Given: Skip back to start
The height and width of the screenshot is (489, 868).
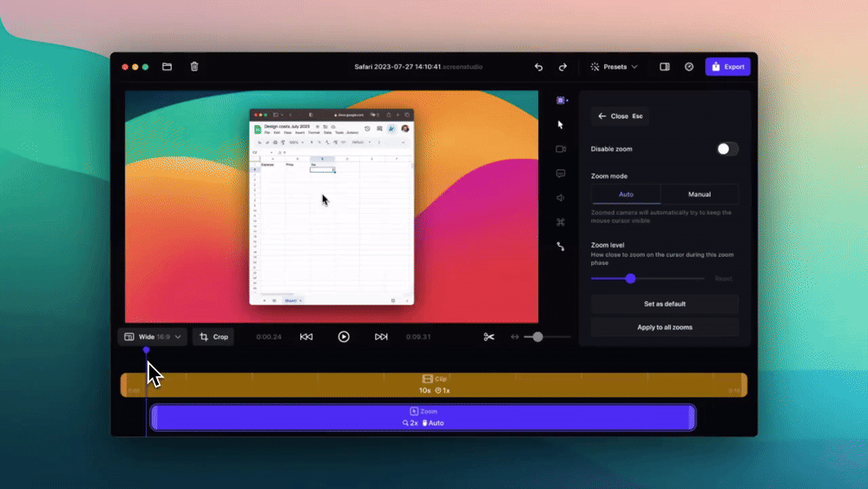Looking at the screenshot, I should pos(306,337).
